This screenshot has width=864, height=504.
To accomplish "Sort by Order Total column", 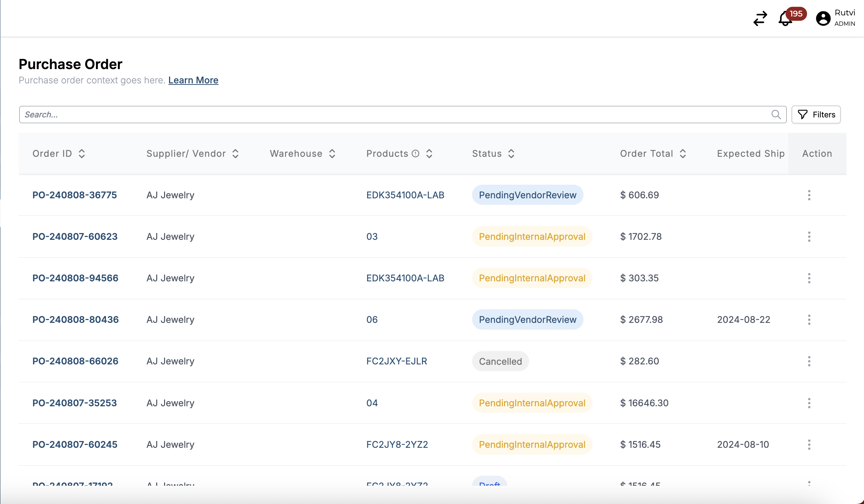I will 683,154.
